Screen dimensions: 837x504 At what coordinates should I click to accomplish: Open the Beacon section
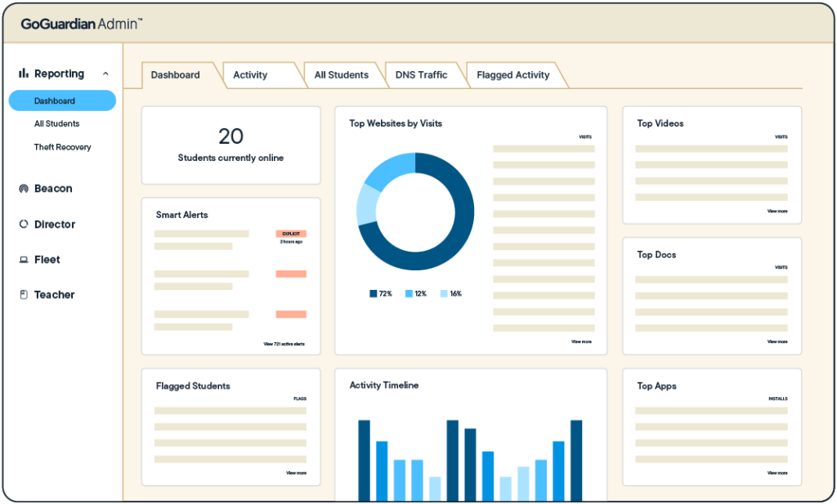coord(53,188)
